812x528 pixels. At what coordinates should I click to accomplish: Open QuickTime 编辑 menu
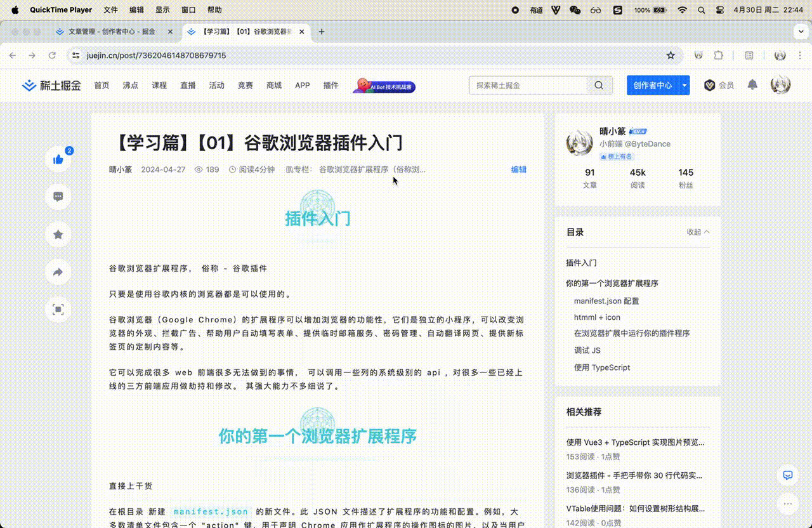136,10
